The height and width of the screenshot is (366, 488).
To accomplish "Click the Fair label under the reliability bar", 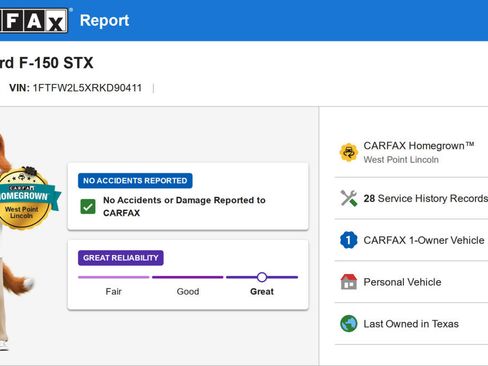I will (x=114, y=292).
